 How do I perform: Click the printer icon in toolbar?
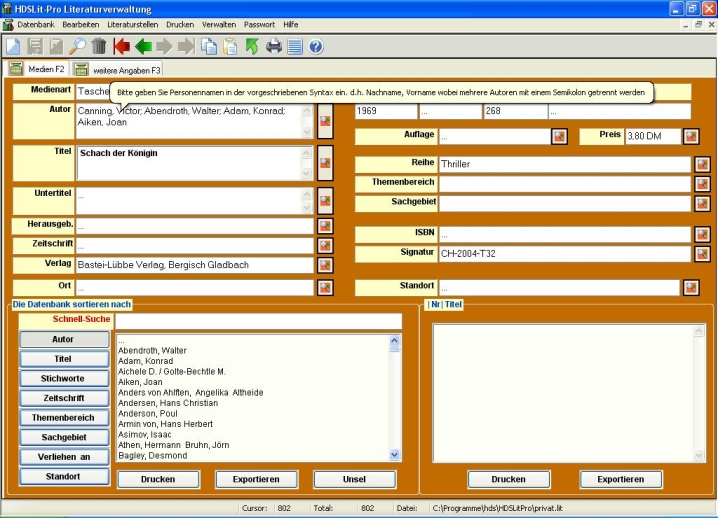(274, 46)
